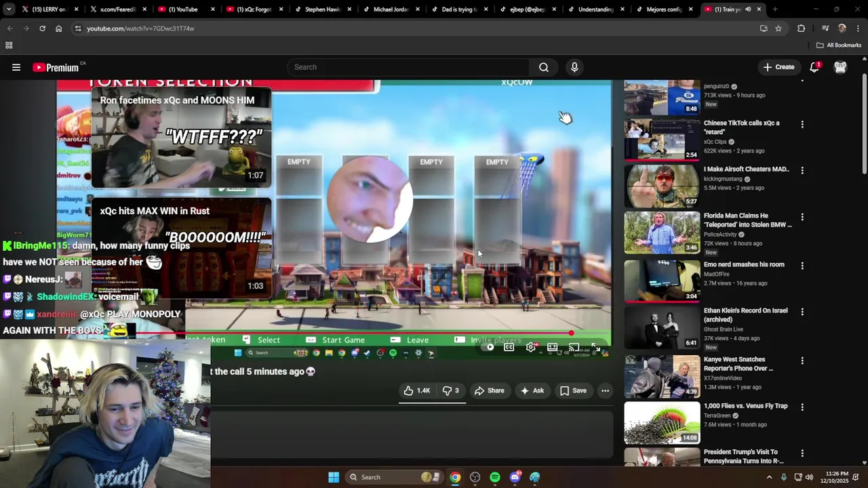Click the Ask button
The width and height of the screenshot is (868, 488).
(532, 390)
